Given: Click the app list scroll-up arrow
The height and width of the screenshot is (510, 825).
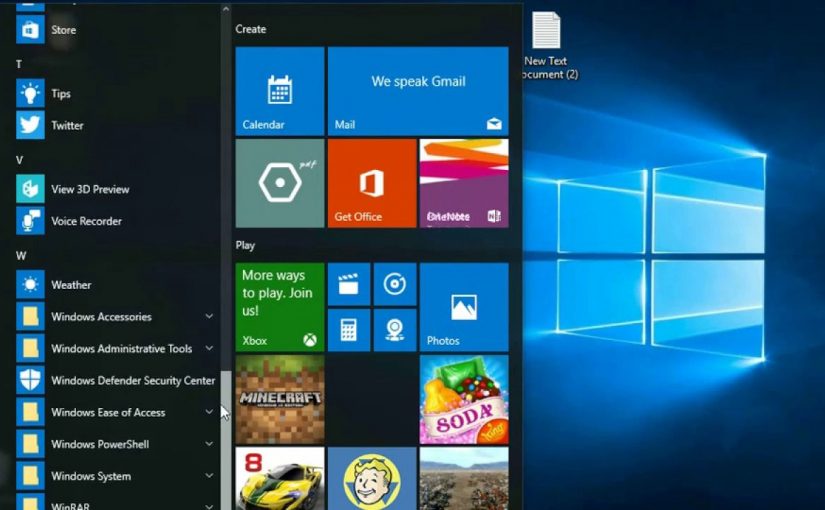Looking at the screenshot, I should click(226, 8).
